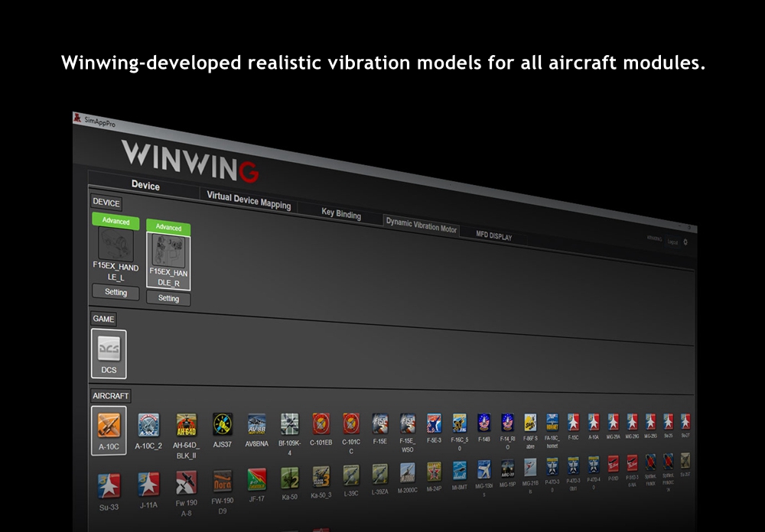Open the Key Binding tab
The height and width of the screenshot is (532, 765).
[x=341, y=214]
